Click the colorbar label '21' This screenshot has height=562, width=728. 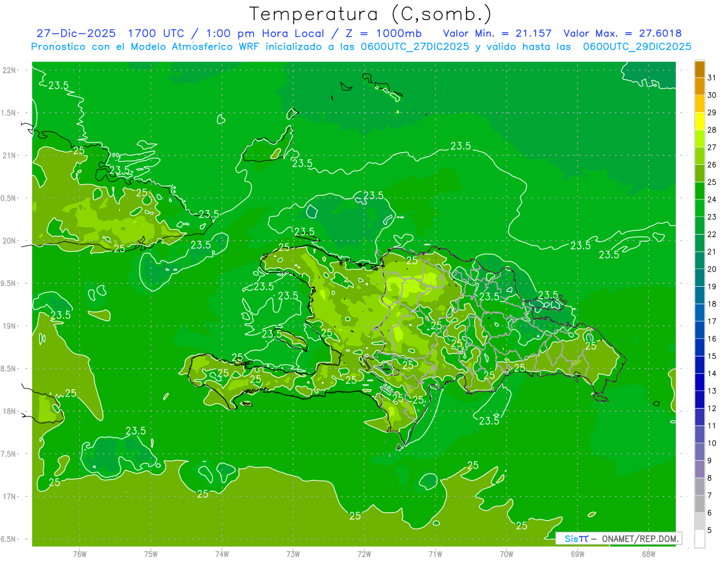coord(712,252)
